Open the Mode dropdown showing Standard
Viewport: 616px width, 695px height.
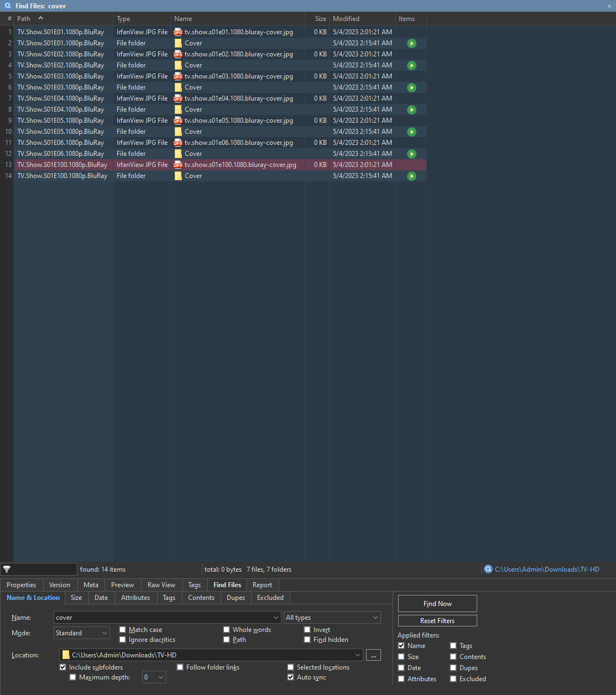pos(81,633)
